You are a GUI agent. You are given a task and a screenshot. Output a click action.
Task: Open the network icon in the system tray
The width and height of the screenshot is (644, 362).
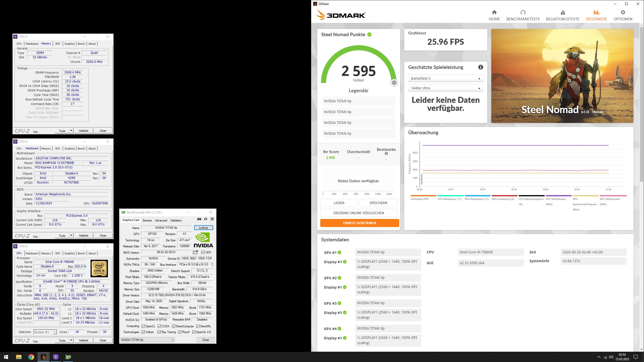(605, 357)
